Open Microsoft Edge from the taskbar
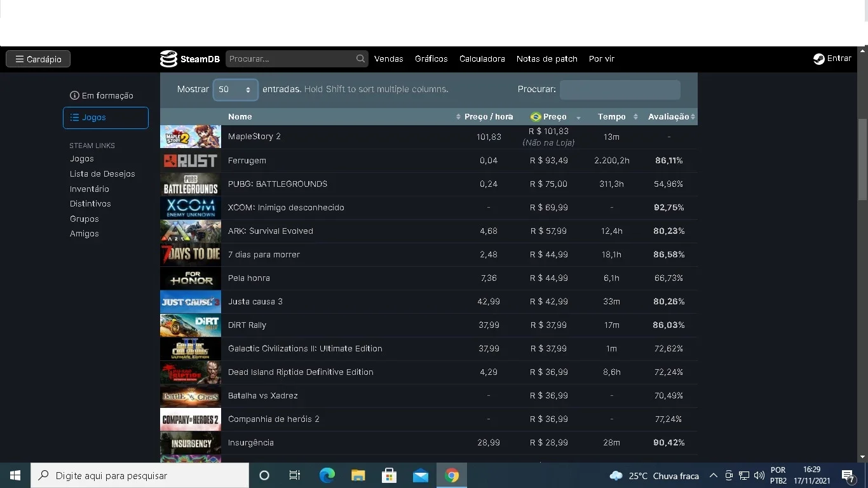Image resolution: width=868 pixels, height=488 pixels. point(327,475)
